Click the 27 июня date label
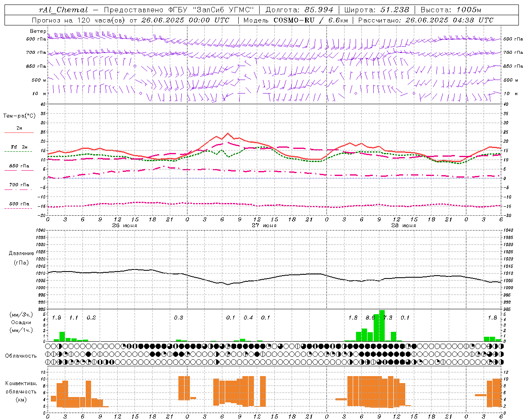Screen dimensions: 525x420 (264, 225)
